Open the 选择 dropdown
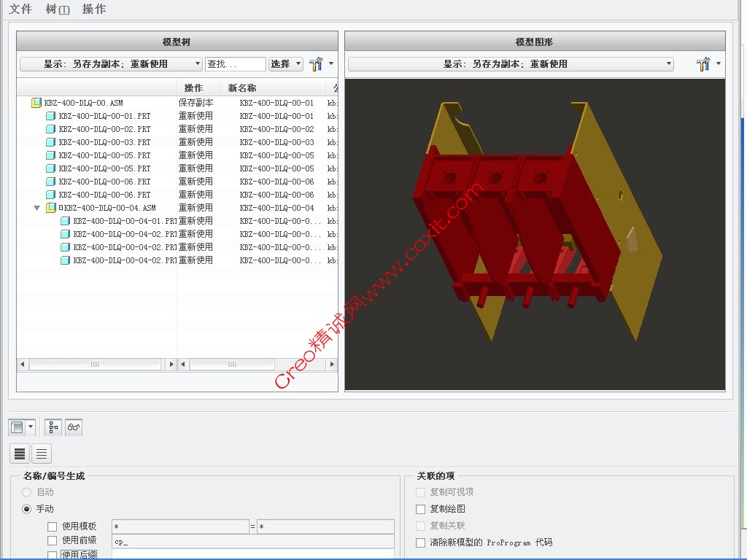The height and width of the screenshot is (560, 747). point(286,64)
